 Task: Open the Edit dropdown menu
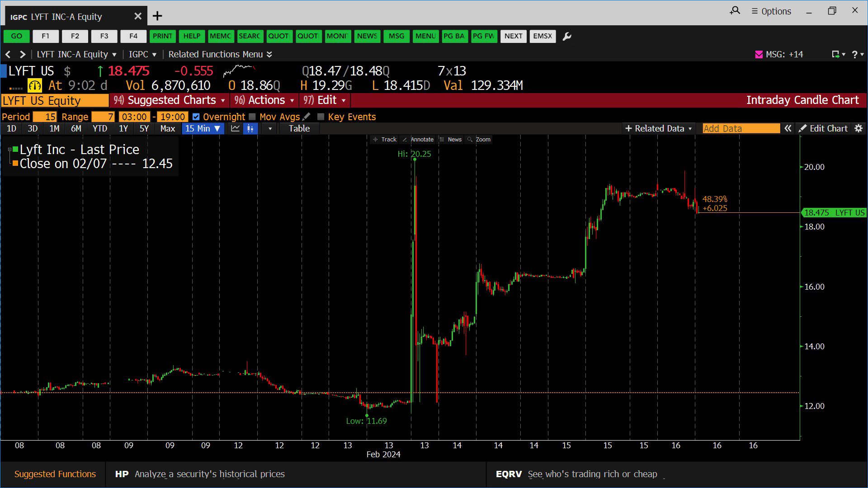point(325,100)
